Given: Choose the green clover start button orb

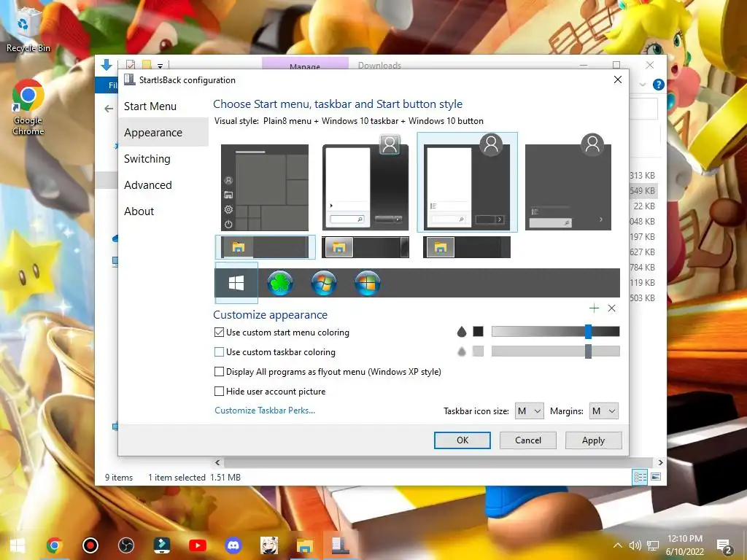Looking at the screenshot, I should pos(279,283).
